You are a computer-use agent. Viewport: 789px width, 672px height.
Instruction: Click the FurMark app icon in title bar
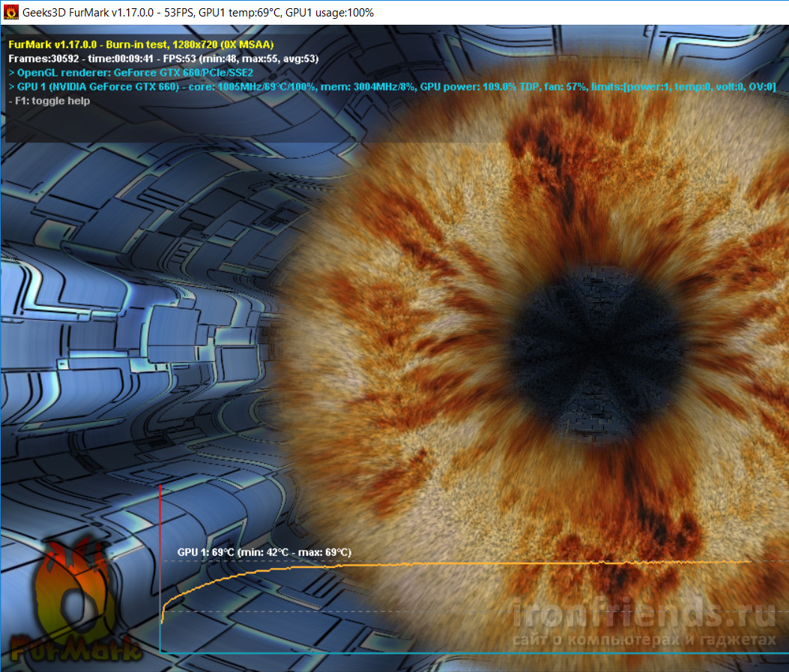click(x=10, y=12)
